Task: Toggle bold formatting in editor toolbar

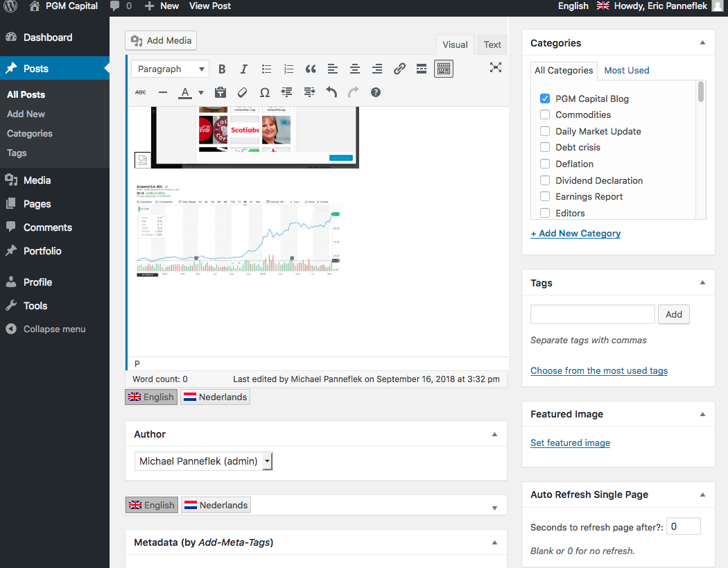Action: (x=222, y=69)
